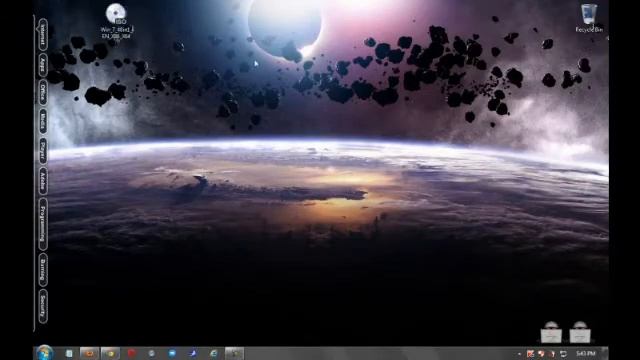Open the Apps tab on side dock
640x360 pixels.
[x=42, y=65]
